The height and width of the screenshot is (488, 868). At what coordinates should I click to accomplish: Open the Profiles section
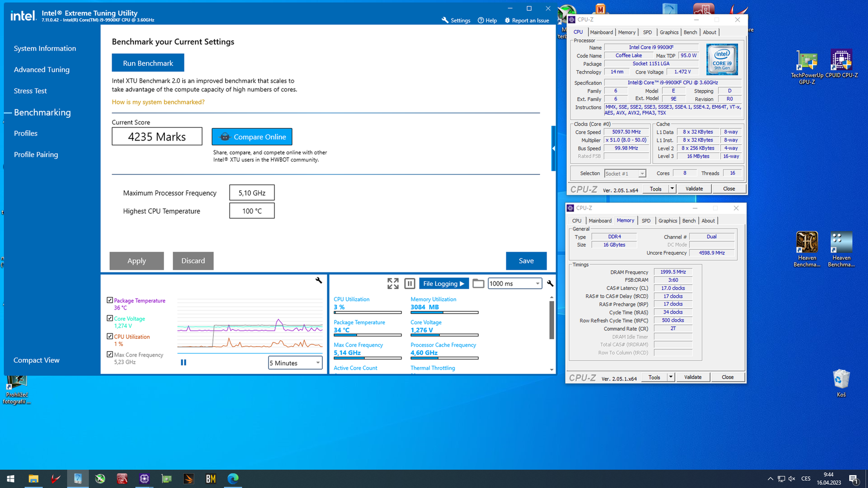point(26,133)
